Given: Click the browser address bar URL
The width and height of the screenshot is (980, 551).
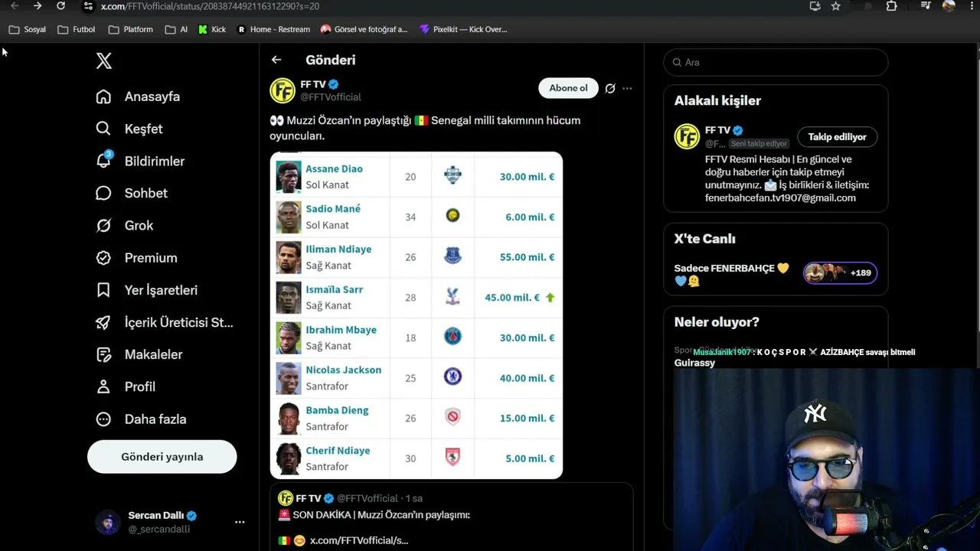Looking at the screenshot, I should click(x=211, y=6).
